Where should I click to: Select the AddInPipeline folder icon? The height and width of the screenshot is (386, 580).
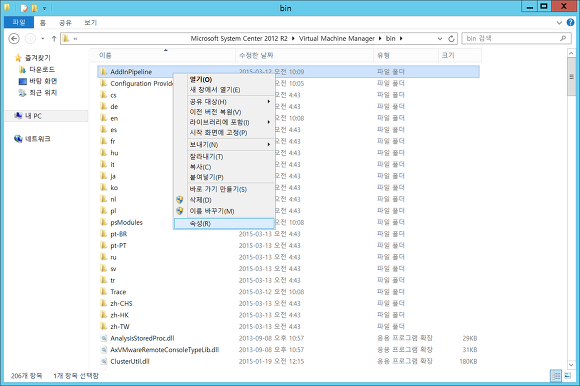(104, 71)
